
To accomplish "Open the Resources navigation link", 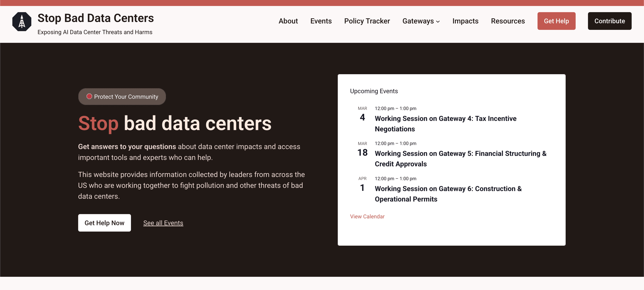I will 508,21.
